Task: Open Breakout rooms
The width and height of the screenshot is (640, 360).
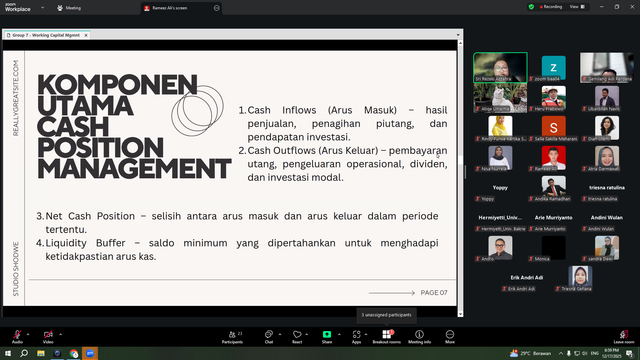Action: coord(387,337)
